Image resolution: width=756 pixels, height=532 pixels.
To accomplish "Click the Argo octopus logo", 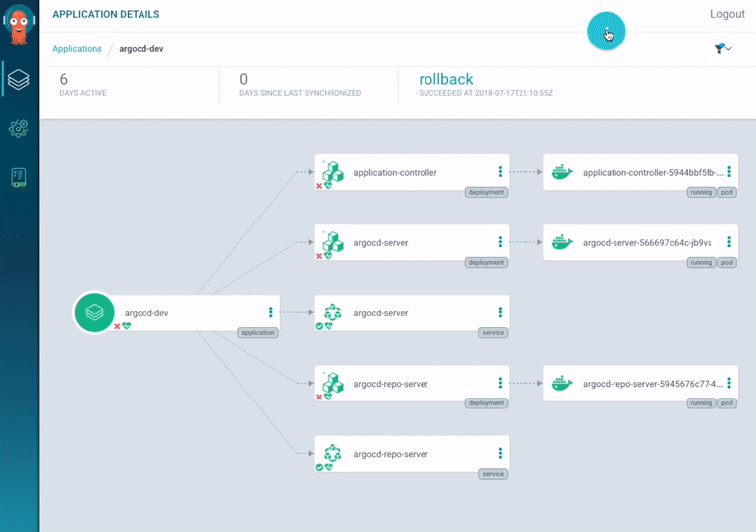I will (x=19, y=27).
